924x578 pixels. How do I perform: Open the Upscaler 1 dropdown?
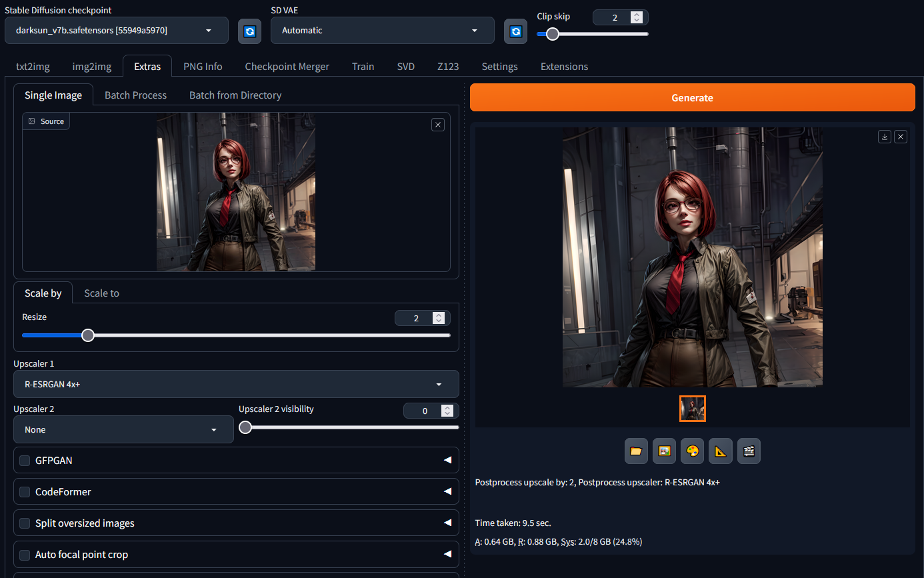tap(236, 385)
